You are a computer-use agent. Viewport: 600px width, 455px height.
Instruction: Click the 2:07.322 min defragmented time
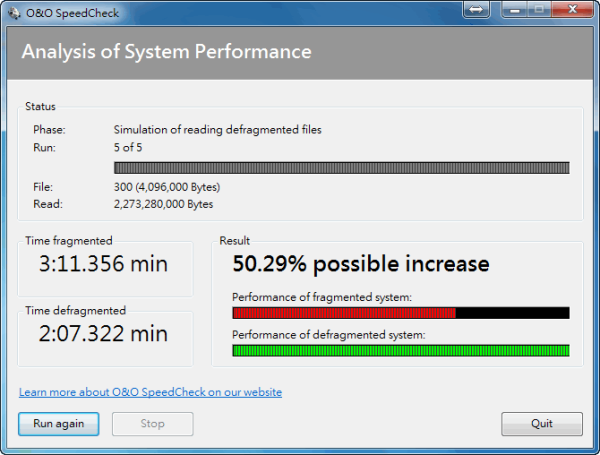[x=103, y=333]
